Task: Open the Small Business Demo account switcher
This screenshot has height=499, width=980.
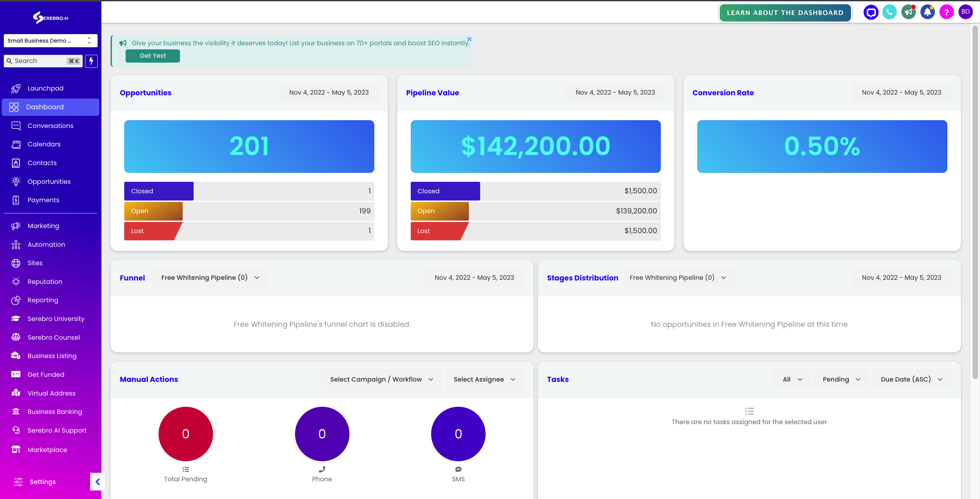Action: (x=51, y=41)
